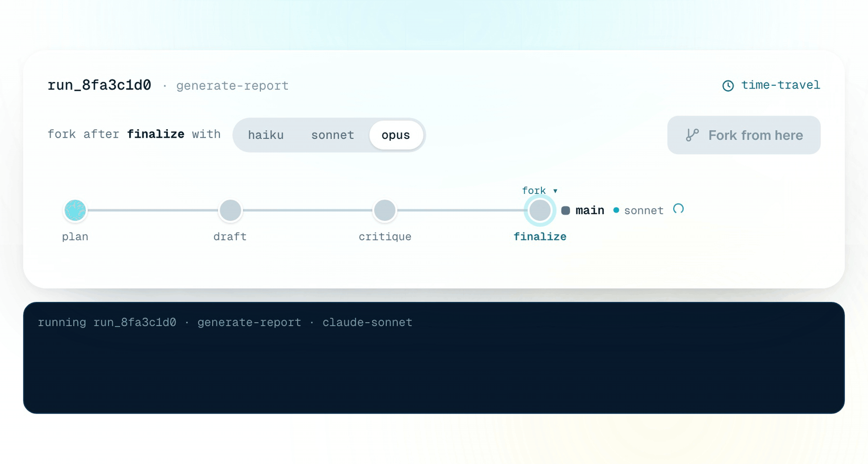This screenshot has width=868, height=464.
Task: Click the Fork from here button
Action: (744, 135)
